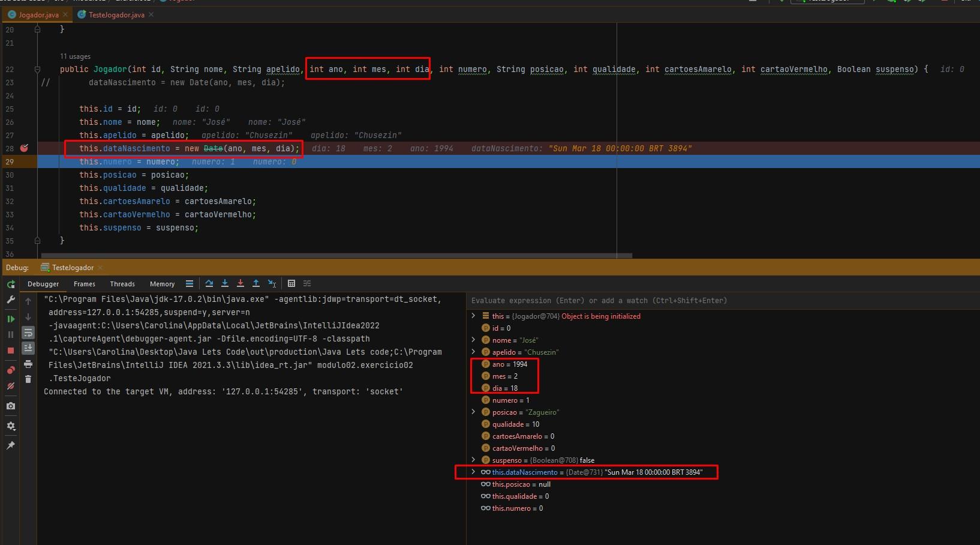Run to Cursor
This screenshot has height=545, width=980.
(x=272, y=283)
